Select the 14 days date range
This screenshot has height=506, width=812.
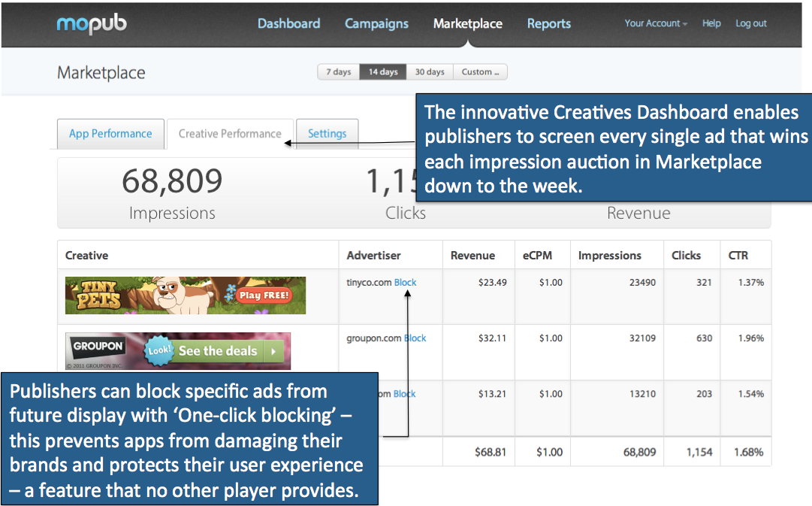[383, 72]
